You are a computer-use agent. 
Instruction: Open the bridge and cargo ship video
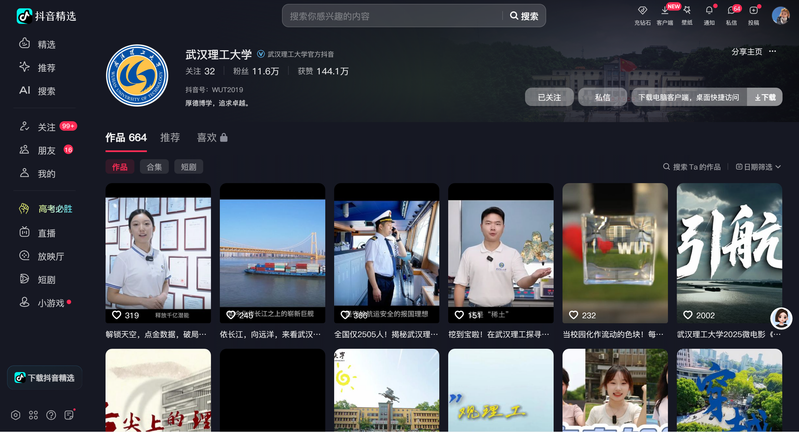point(272,253)
